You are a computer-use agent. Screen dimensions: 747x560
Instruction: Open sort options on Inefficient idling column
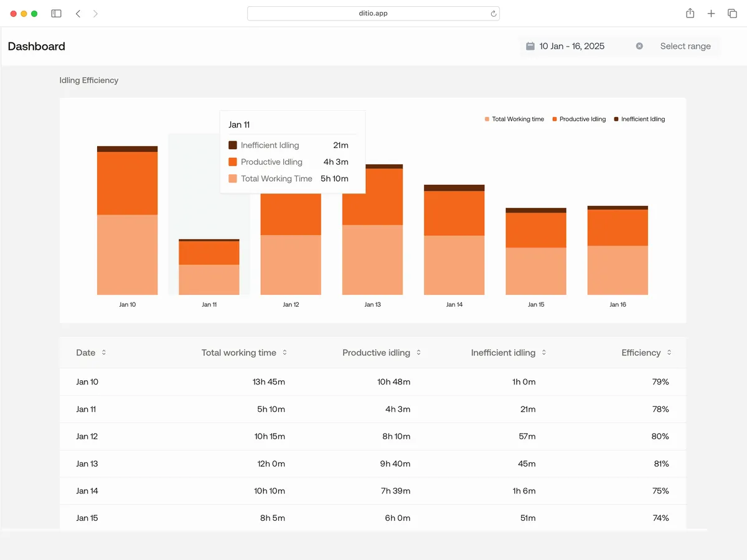point(544,352)
